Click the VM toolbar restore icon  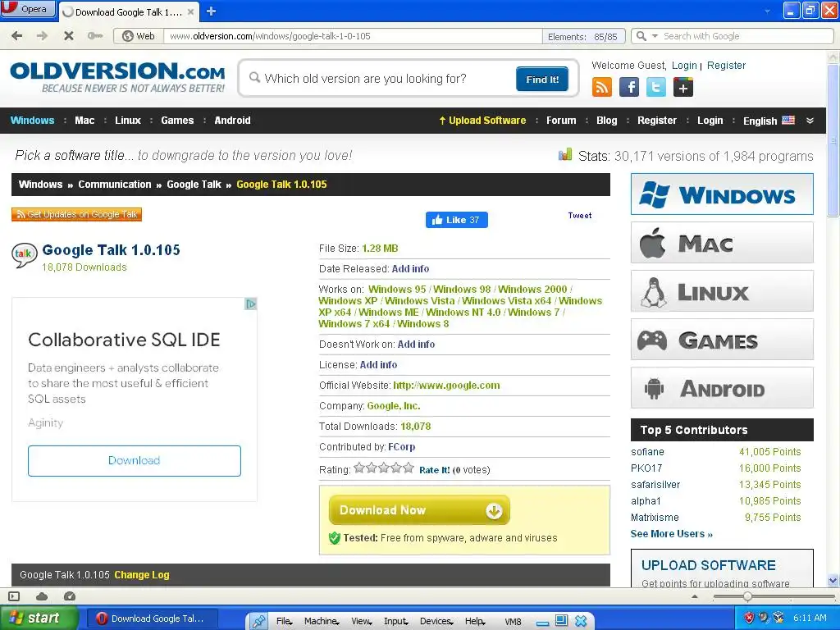pos(561,620)
